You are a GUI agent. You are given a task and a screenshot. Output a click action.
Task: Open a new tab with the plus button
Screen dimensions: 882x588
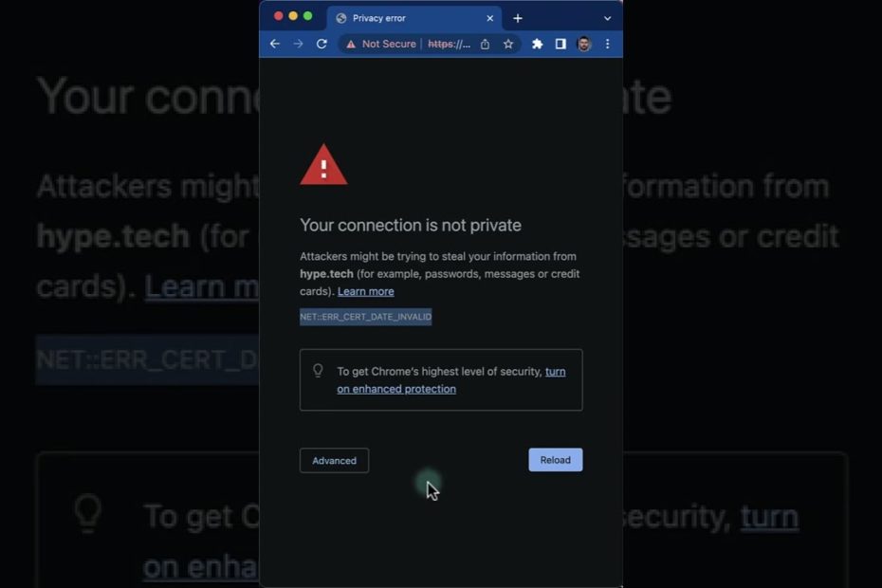pos(518,19)
